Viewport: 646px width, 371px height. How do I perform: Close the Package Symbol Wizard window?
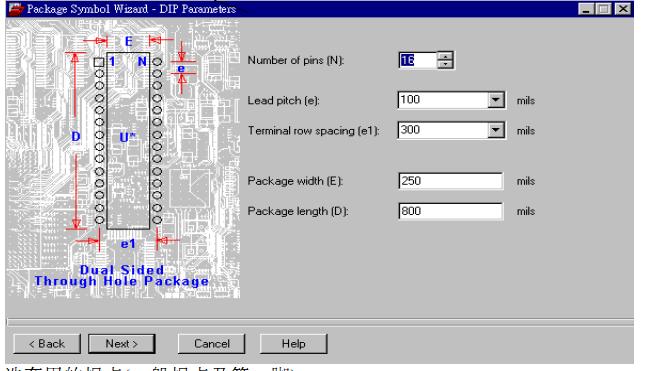(623, 9)
